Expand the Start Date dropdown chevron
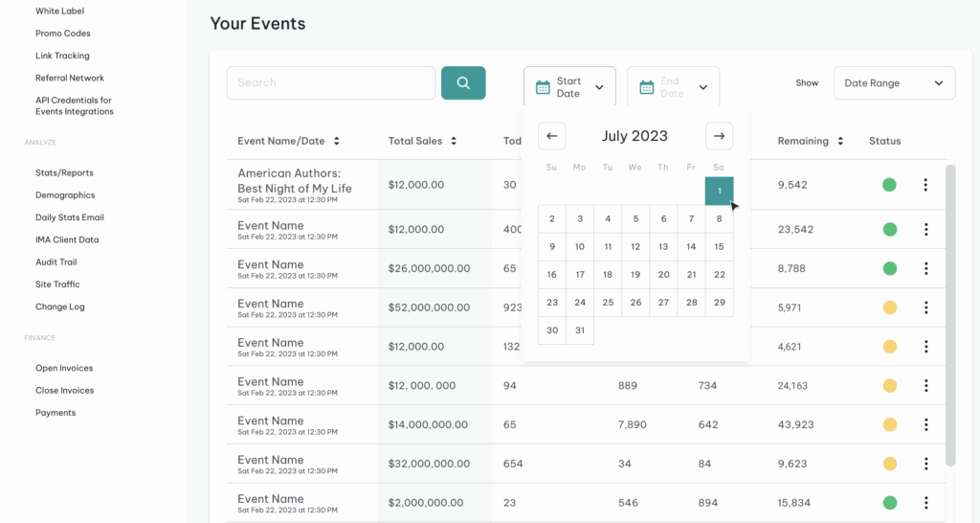The width and height of the screenshot is (980, 523). 599,87
